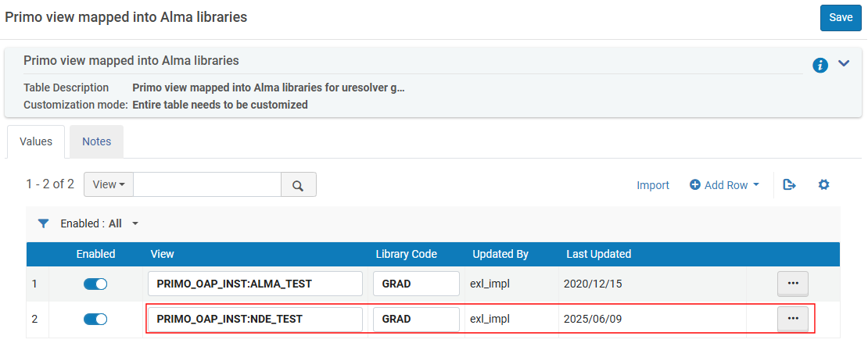868x343 pixels.
Task: Switch to the Notes tab
Action: point(96,141)
